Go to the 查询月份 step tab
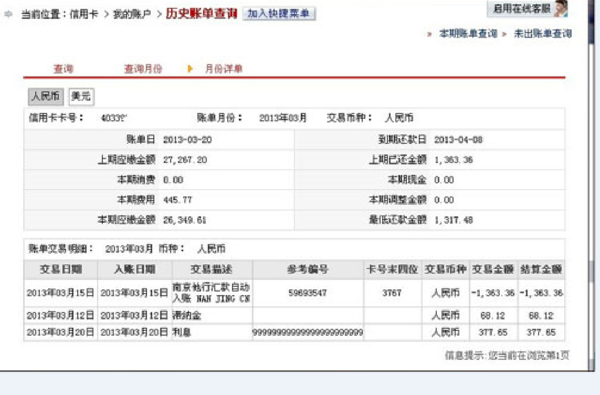Screen dimensions: 600x395 (x=143, y=69)
